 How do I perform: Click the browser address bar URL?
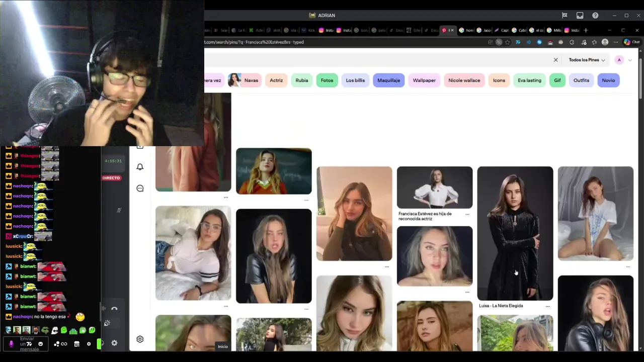click(x=254, y=42)
